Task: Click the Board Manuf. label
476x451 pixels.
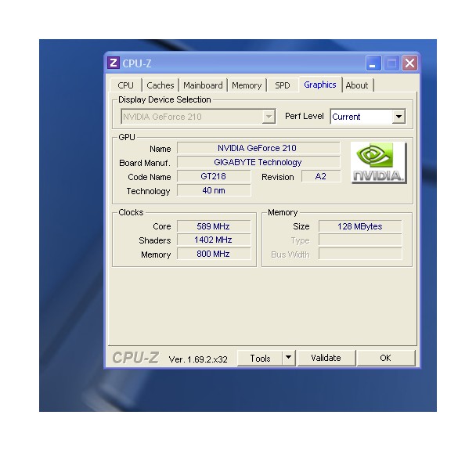Action: tap(145, 163)
